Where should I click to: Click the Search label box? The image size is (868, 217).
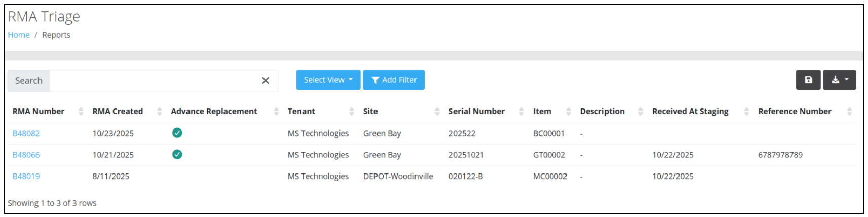coord(29,81)
